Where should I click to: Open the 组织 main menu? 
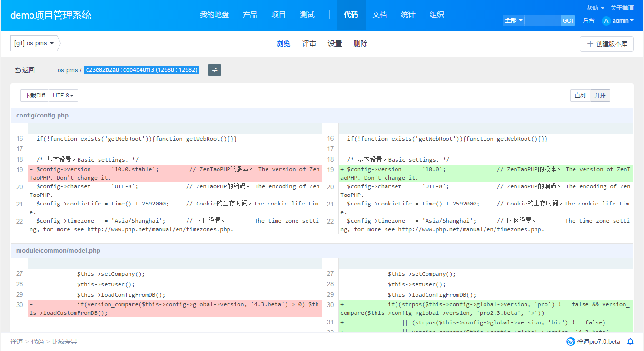tap(436, 15)
